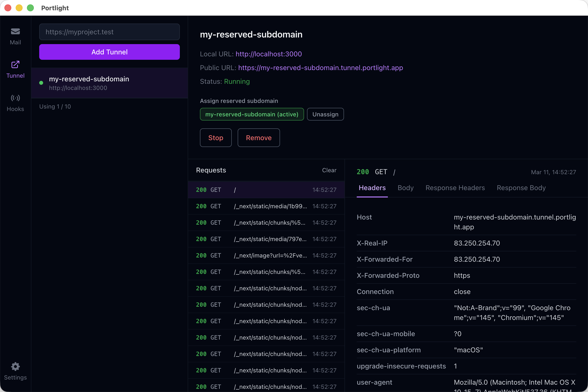Open the Mail section icon
This screenshot has width=588, height=392.
coord(15,32)
